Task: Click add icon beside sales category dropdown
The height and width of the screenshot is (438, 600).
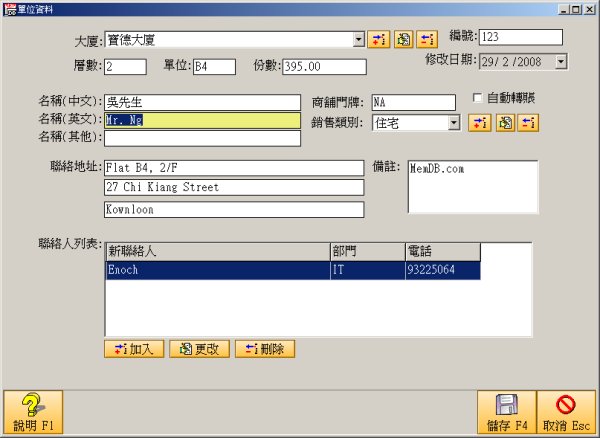Action: pos(479,123)
